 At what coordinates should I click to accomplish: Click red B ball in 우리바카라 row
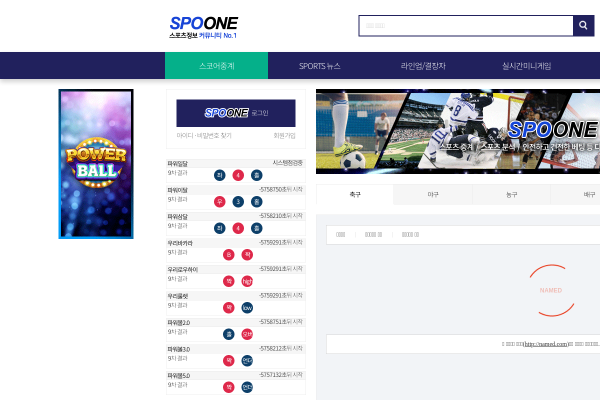229,255
